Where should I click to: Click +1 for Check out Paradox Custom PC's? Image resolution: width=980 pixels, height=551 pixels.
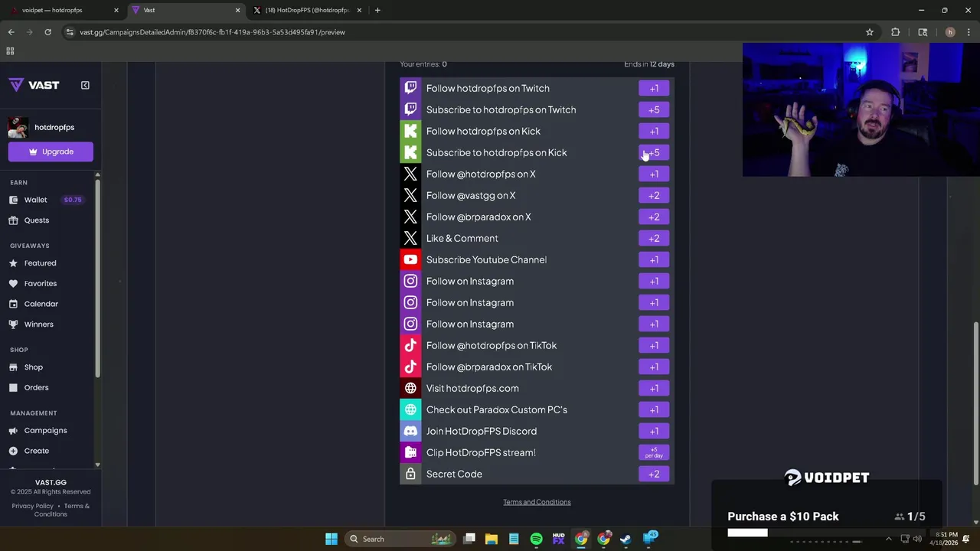[x=654, y=409]
